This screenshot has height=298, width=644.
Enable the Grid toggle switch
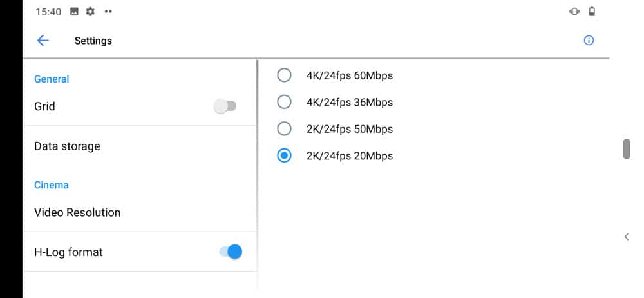(225, 106)
